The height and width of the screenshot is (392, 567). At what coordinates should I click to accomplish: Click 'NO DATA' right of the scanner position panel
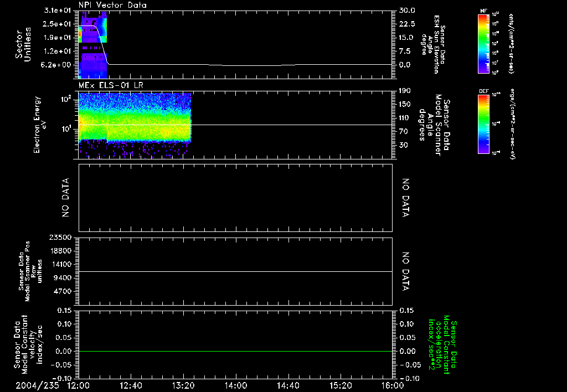[406, 271]
